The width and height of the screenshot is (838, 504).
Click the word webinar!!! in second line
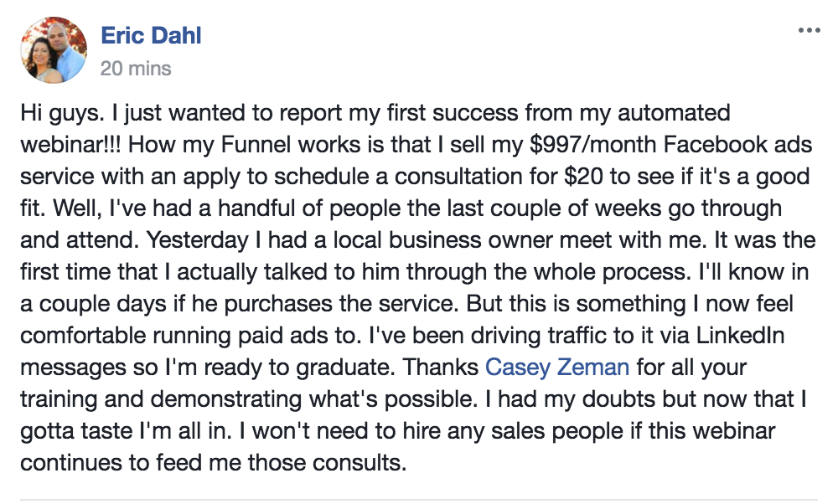[x=70, y=145]
